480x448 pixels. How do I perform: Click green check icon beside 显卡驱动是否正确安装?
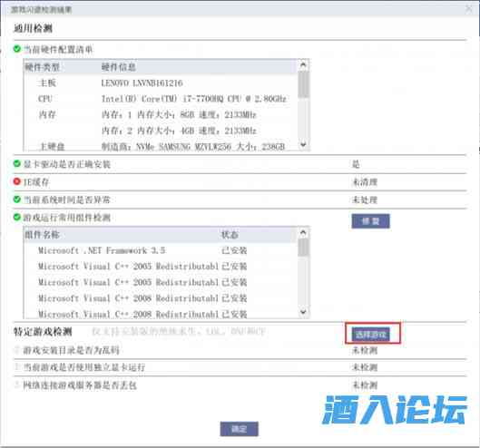[17, 164]
